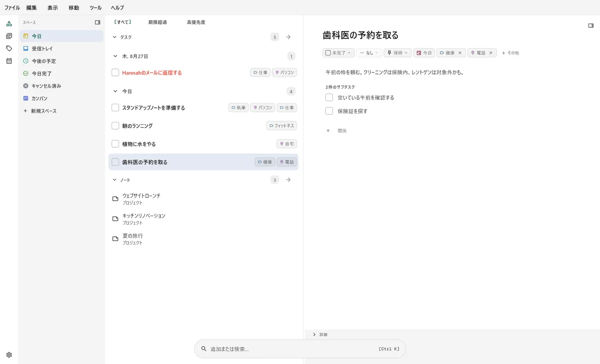This screenshot has width=600, height=364.
Task: Check off Hannahのメールに返信する
Action: pyautogui.click(x=115, y=72)
